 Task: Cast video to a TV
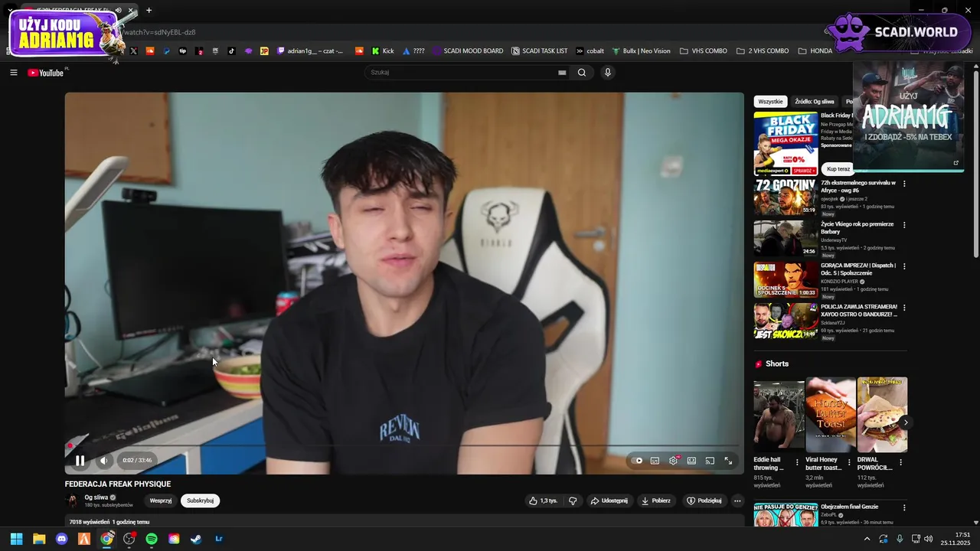pyautogui.click(x=710, y=461)
